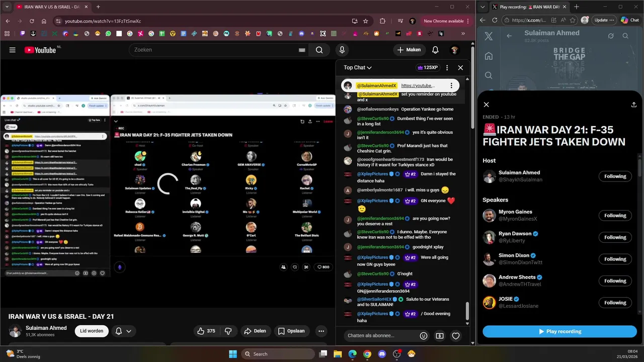Viewport: 644px width, 362px height.
Task: Open a new tab in Chrome
Action: coord(98,7)
